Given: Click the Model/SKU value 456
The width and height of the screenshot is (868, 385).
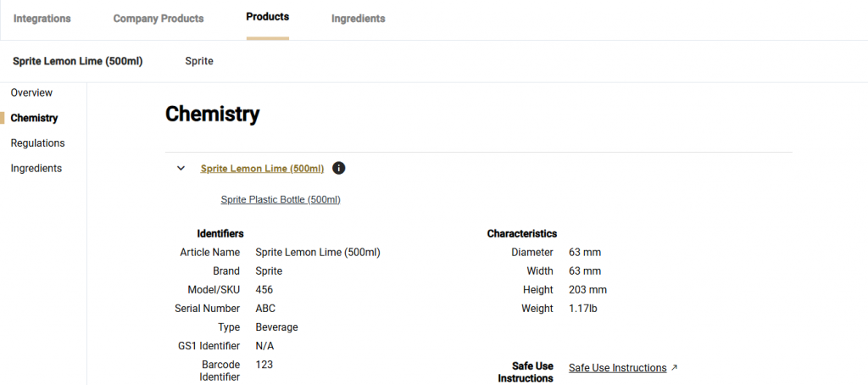Looking at the screenshot, I should coord(264,290).
